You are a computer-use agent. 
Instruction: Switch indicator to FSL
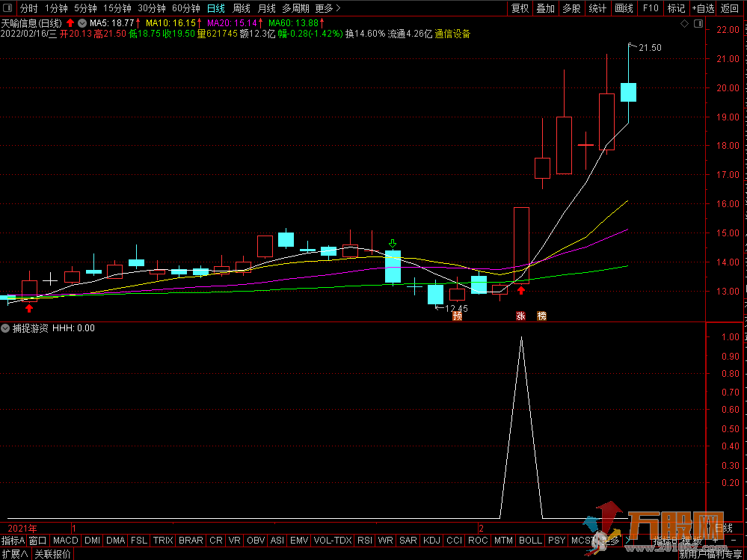(x=139, y=541)
